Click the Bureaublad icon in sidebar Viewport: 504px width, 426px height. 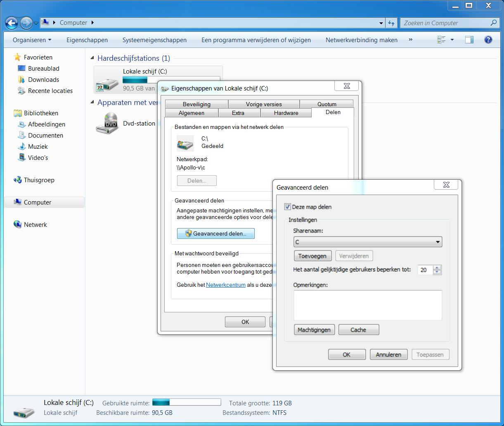coord(21,69)
